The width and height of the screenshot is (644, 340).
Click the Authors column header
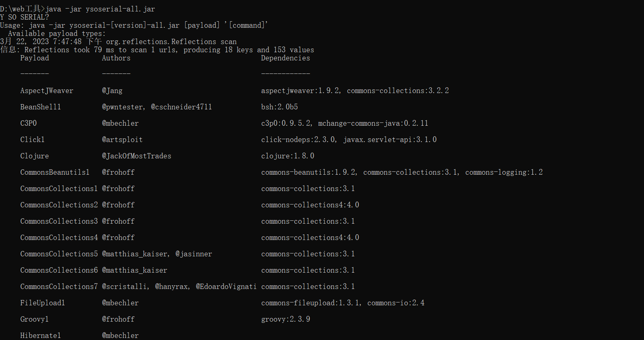116,58
